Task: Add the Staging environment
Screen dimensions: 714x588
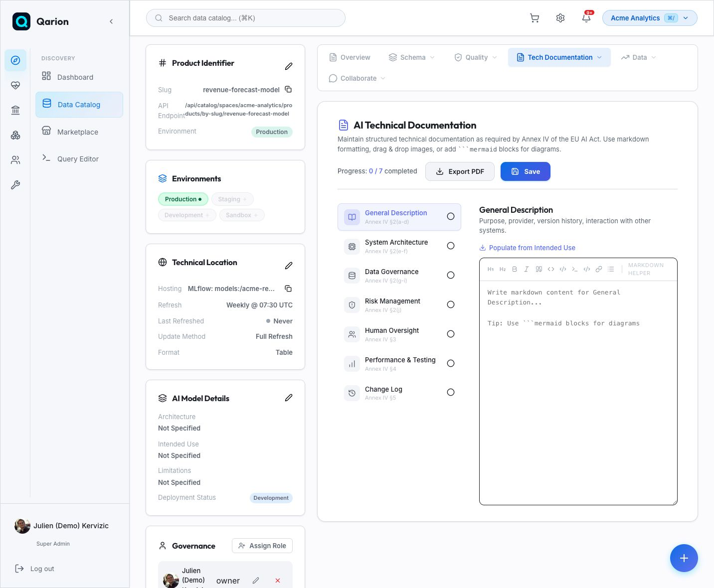Action: click(x=232, y=199)
